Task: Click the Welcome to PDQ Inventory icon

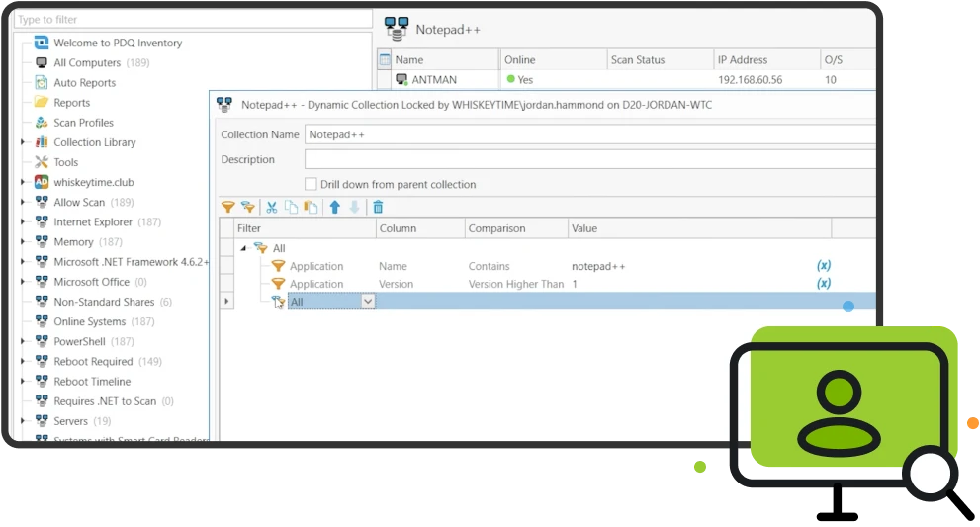Action: coord(42,43)
